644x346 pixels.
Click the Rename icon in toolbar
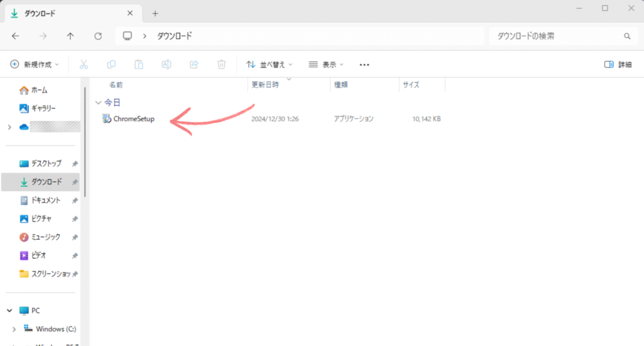(166, 65)
